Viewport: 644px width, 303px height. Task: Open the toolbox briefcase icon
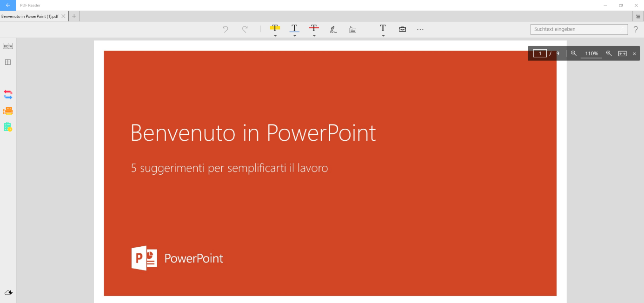click(402, 29)
